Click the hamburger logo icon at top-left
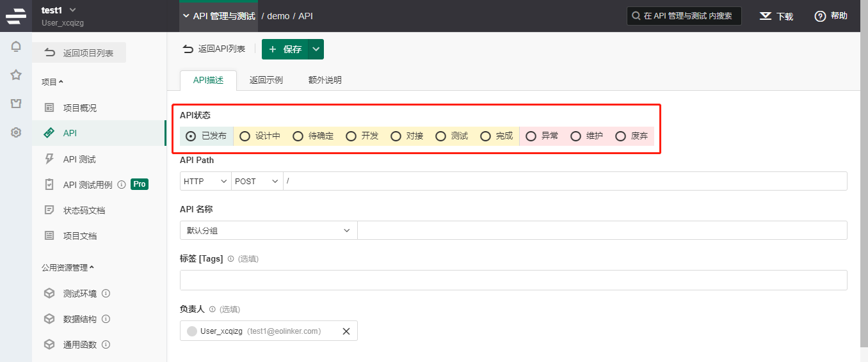This screenshot has width=868, height=362. pyautogui.click(x=16, y=16)
